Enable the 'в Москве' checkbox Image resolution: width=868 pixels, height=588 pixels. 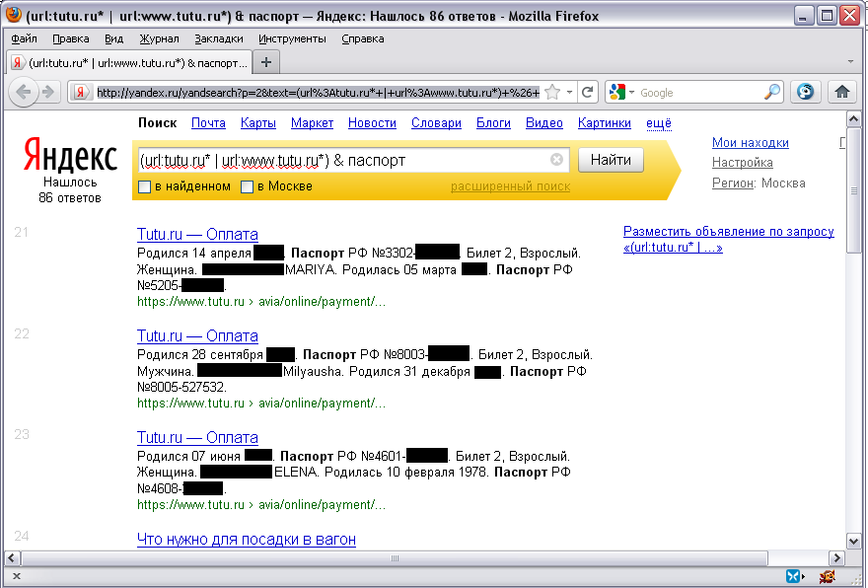(x=247, y=187)
